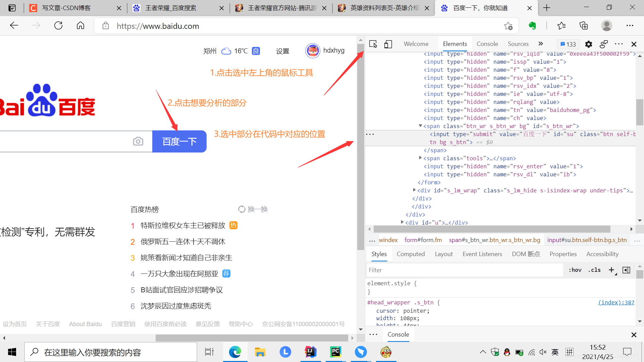Viewport: 644px width, 362px height.
Task: Click the 百度一下 search button
Action: click(179, 141)
